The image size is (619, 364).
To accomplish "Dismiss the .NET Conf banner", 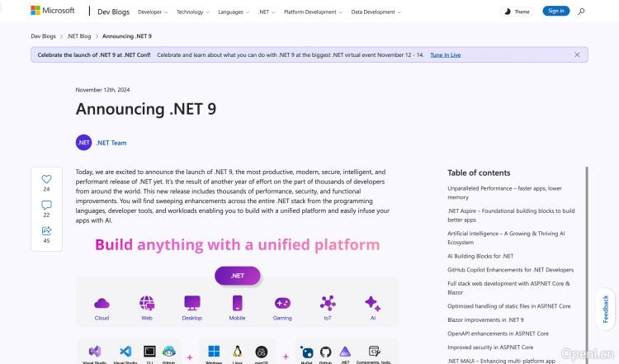I will pyautogui.click(x=577, y=54).
